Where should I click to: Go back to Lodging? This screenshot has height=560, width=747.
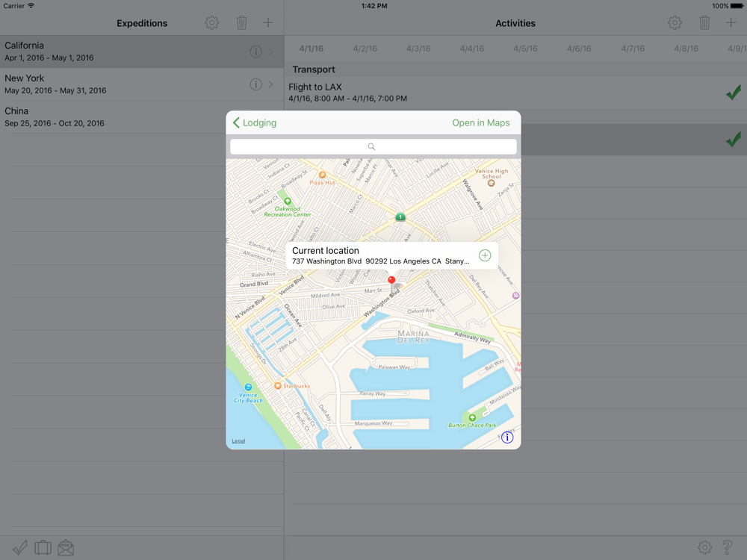point(255,122)
